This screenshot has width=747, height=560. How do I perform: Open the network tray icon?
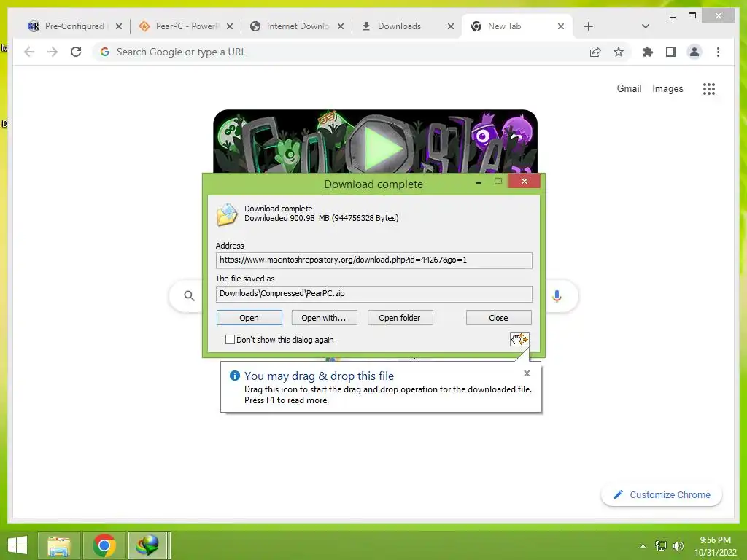point(661,546)
